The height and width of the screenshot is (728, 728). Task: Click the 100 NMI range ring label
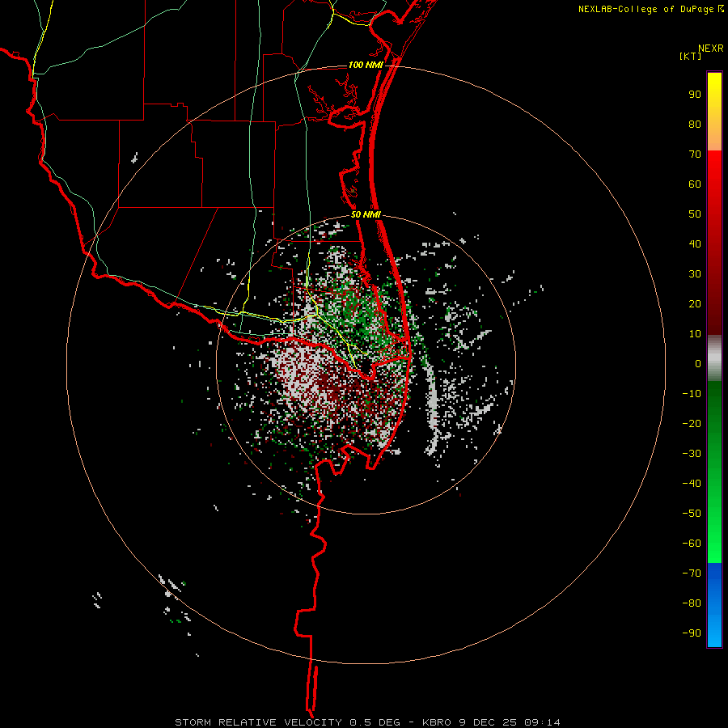click(x=366, y=65)
